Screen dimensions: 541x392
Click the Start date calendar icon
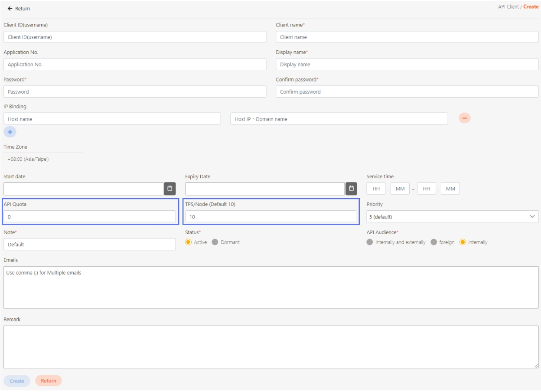click(170, 189)
